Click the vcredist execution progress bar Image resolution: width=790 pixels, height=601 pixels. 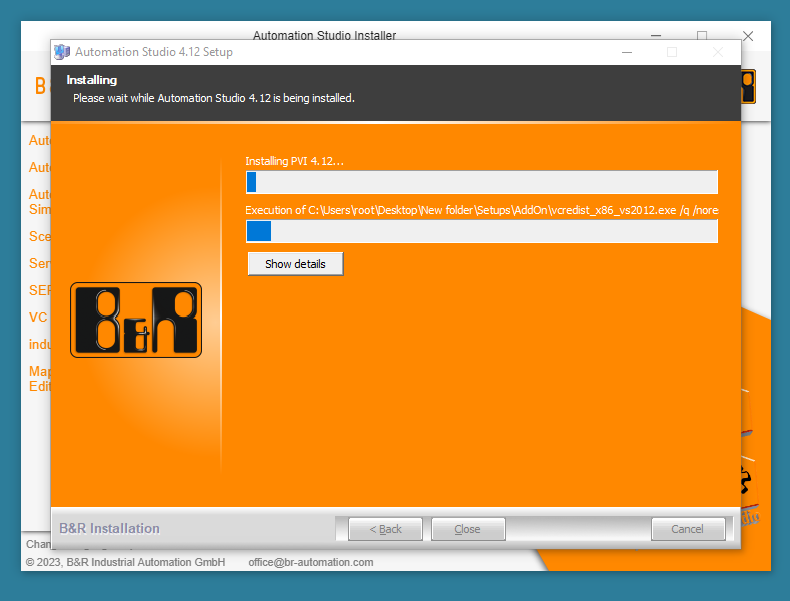point(482,231)
